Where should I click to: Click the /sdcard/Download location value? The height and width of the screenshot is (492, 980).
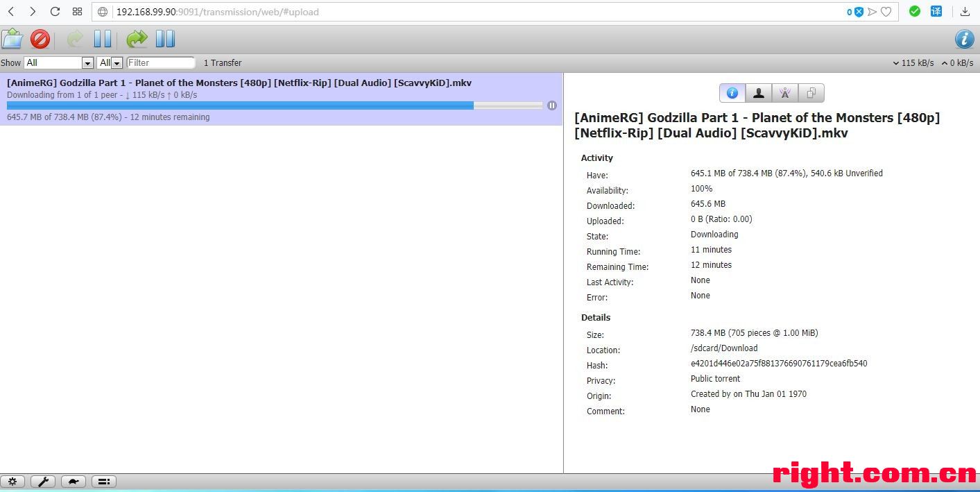click(724, 348)
